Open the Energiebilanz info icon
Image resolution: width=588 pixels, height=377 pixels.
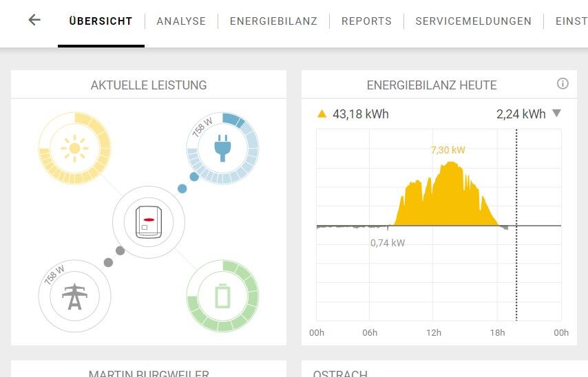[x=563, y=84]
